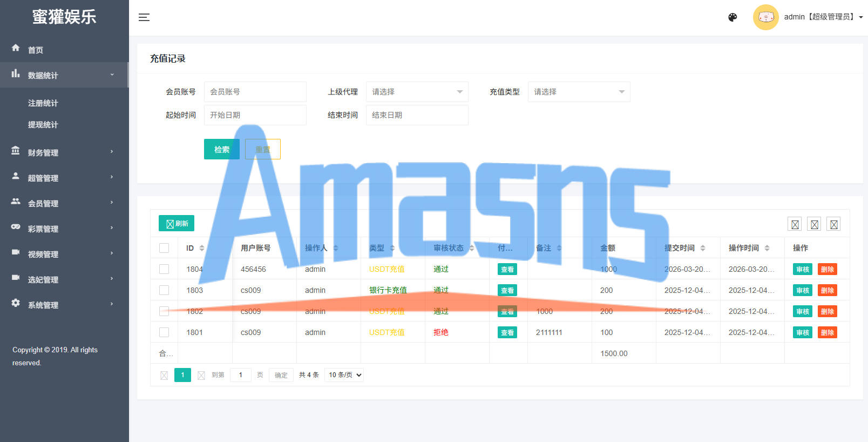868x442 pixels.
Task: Expand the 财务管理 menu arrow
Action: (112, 152)
